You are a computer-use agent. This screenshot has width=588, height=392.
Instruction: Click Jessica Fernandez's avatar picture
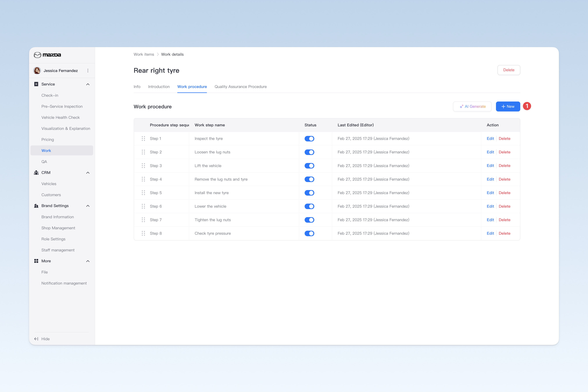(37, 71)
